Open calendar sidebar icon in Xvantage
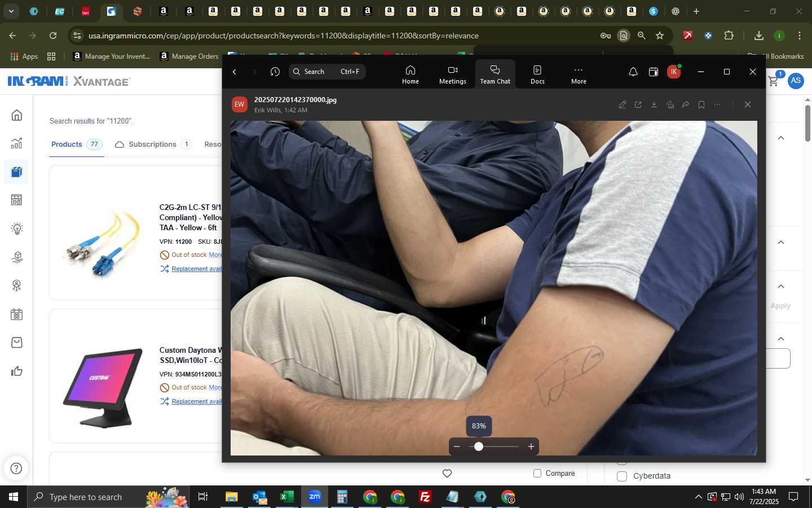 tap(17, 314)
